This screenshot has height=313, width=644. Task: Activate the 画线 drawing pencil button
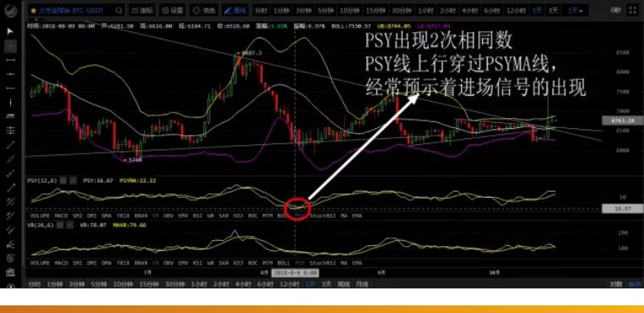tap(235, 11)
